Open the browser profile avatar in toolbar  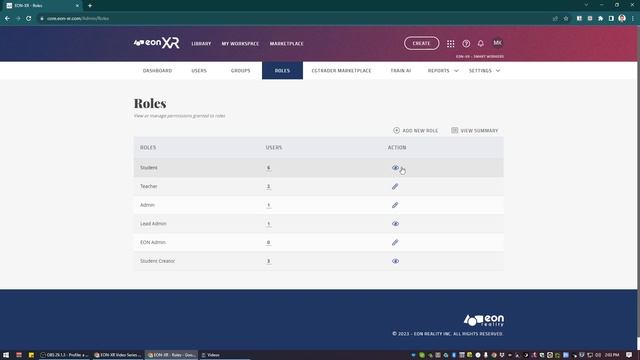[x=622, y=18]
